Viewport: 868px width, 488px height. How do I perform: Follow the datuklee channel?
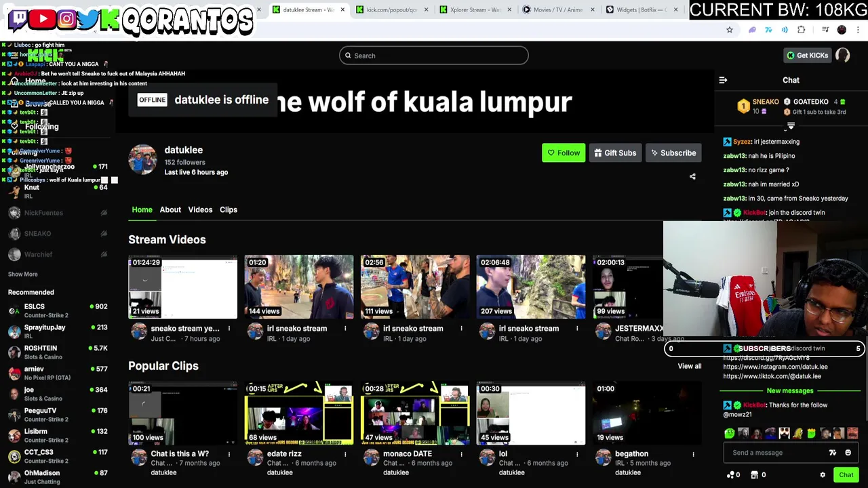pos(564,153)
